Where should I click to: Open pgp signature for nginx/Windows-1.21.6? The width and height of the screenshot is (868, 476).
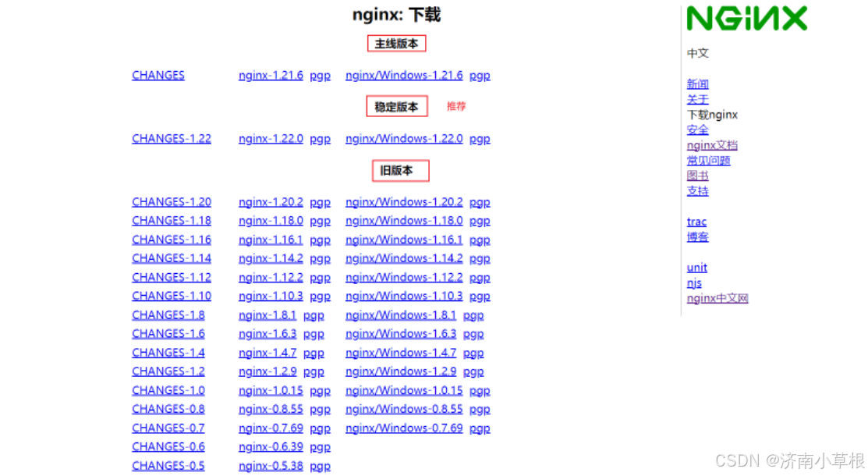pyautogui.click(x=480, y=76)
